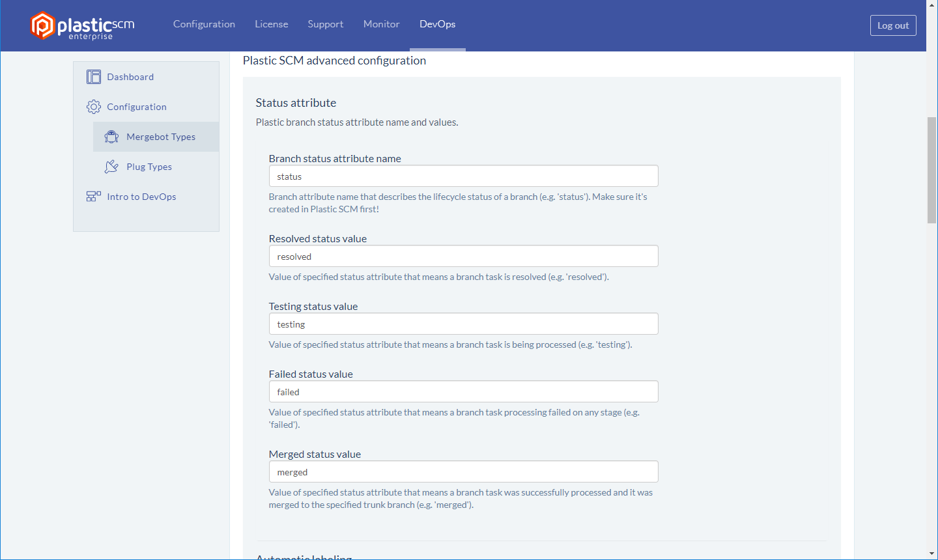Open Configuration in the sidebar
938x560 pixels.
tap(137, 107)
